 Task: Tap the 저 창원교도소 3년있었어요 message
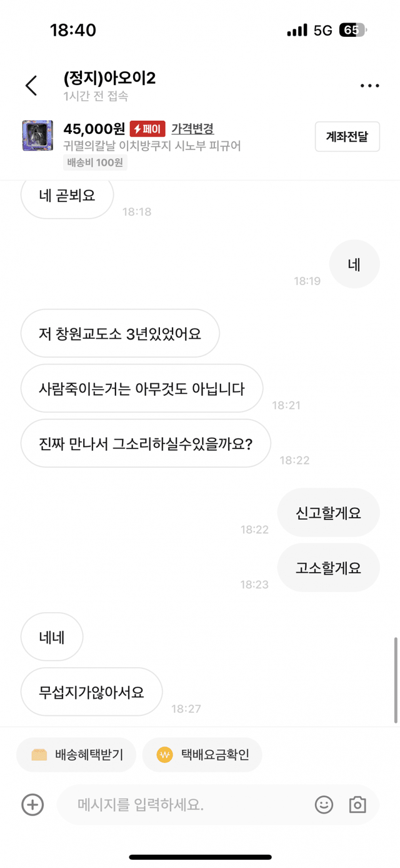point(120,333)
